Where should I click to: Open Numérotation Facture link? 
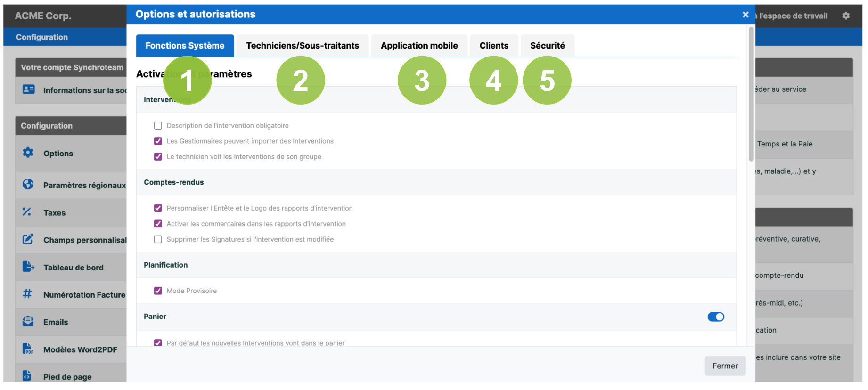click(84, 295)
